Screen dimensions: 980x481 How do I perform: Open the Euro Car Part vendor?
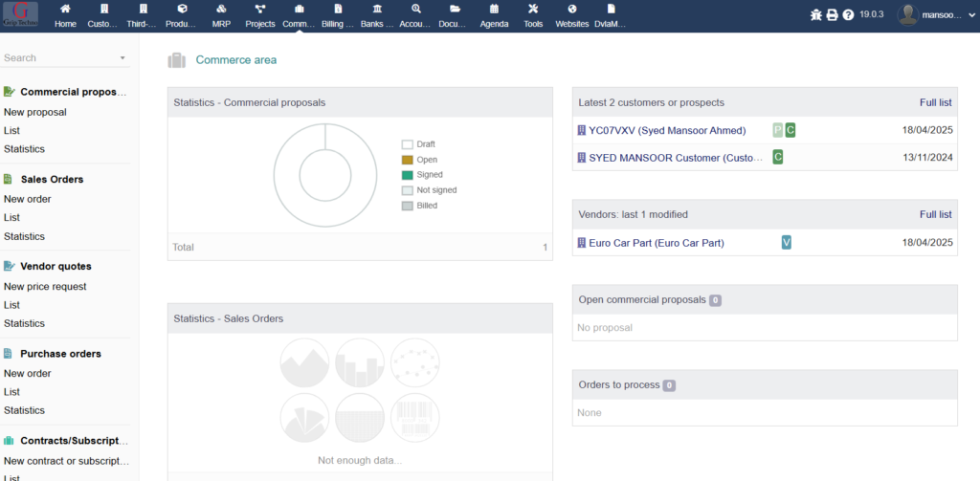point(657,243)
